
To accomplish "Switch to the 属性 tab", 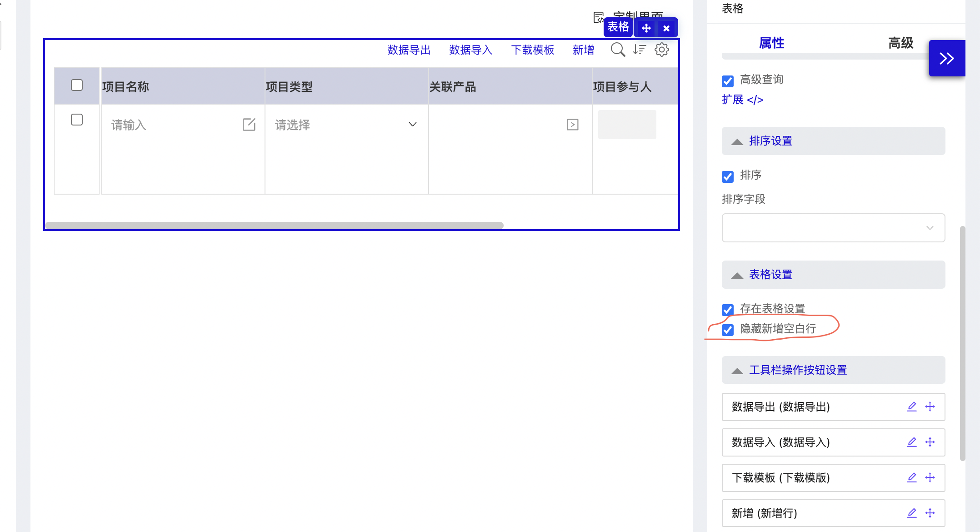I will [x=771, y=43].
